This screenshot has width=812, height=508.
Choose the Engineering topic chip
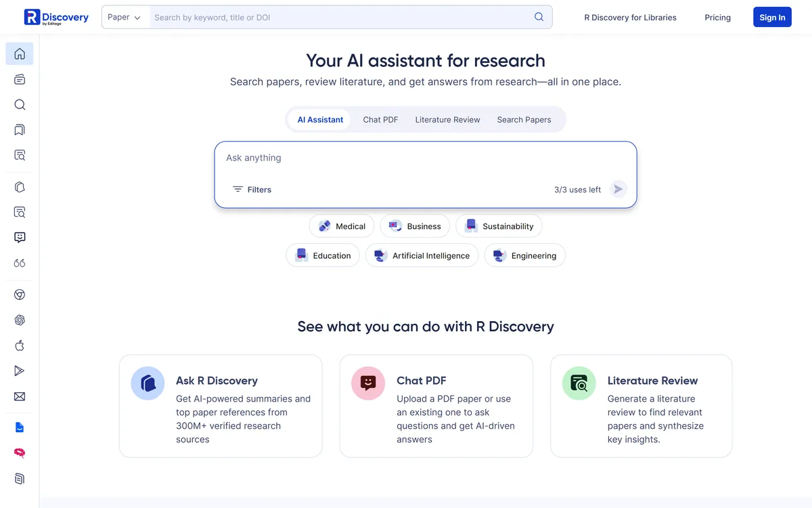point(524,255)
